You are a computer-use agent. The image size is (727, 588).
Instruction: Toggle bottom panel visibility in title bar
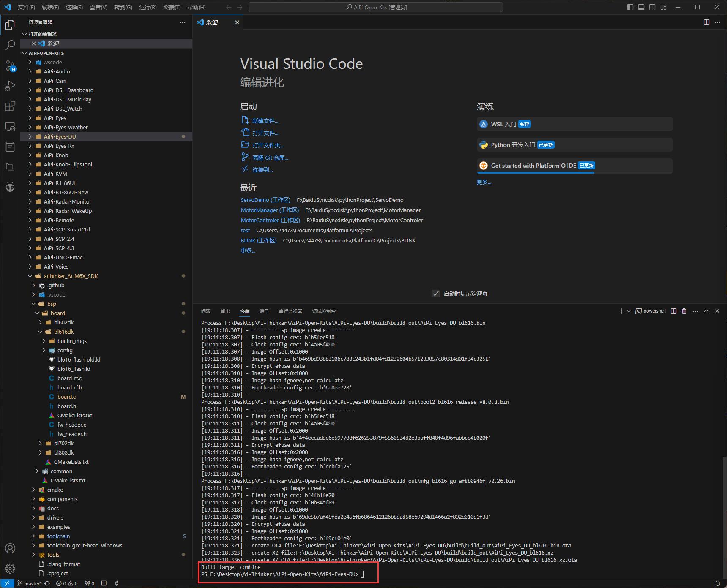(x=641, y=7)
